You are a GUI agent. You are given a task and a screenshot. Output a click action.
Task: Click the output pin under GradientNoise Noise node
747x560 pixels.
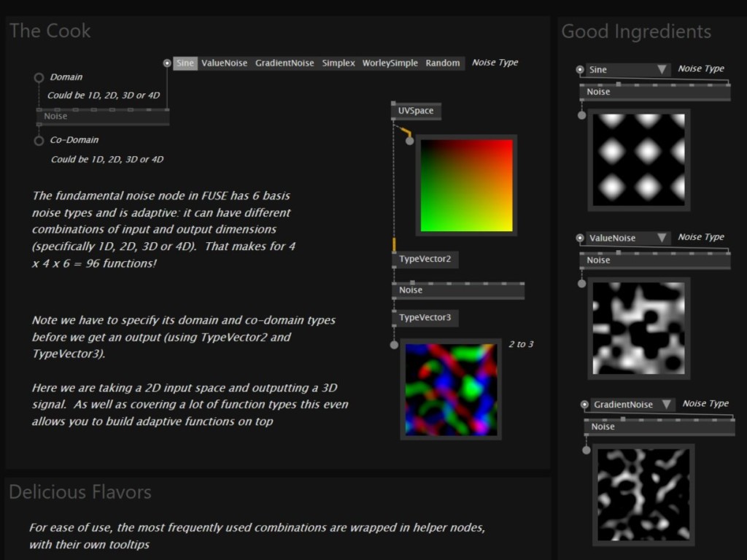coord(586,449)
